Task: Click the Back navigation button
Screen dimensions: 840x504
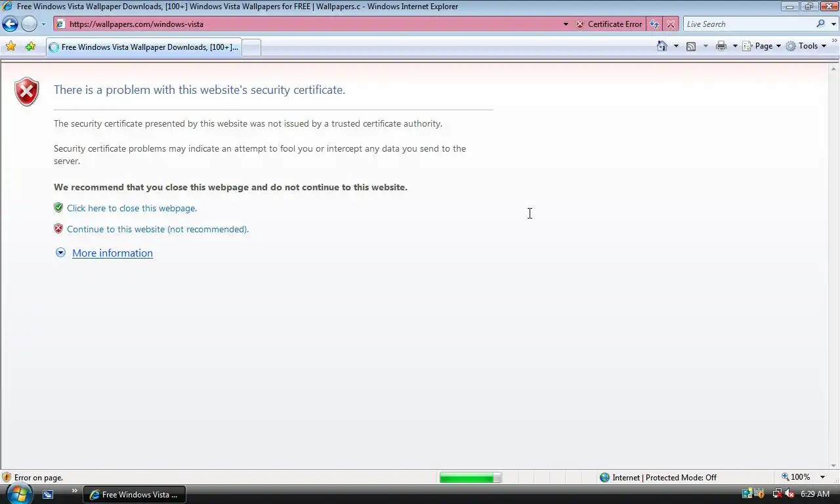Action: (10, 24)
